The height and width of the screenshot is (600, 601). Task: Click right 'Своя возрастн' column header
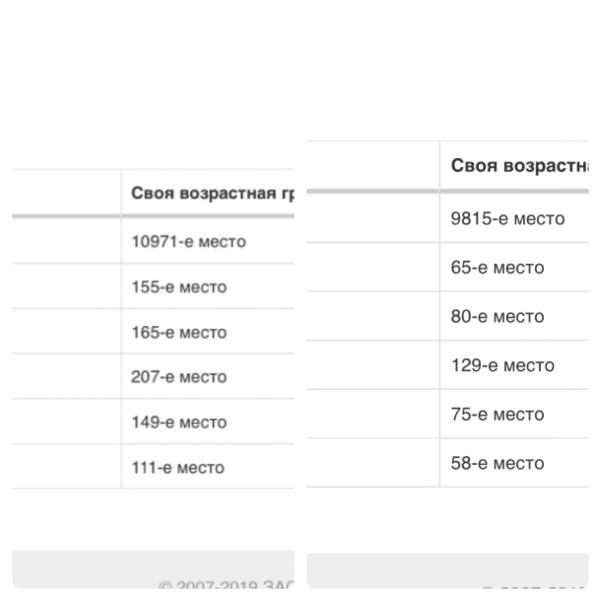coord(514,166)
